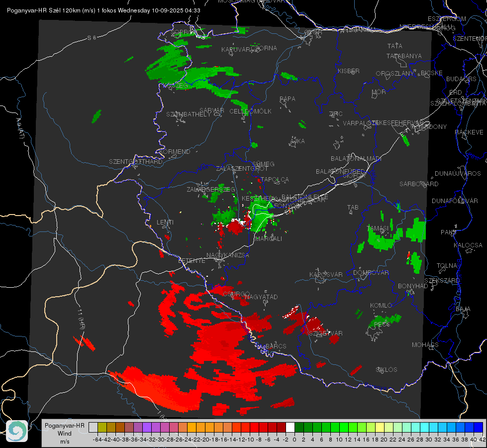Select the TOLNA label
The width and height of the screenshot is (487, 448).
(447, 265)
